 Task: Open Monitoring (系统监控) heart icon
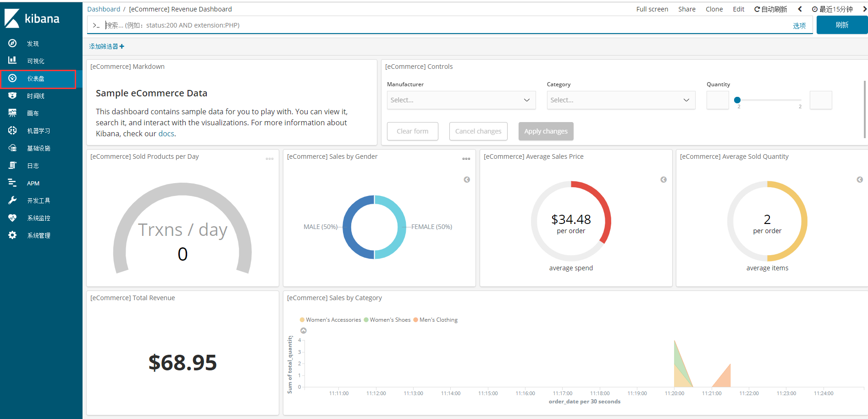click(12, 218)
